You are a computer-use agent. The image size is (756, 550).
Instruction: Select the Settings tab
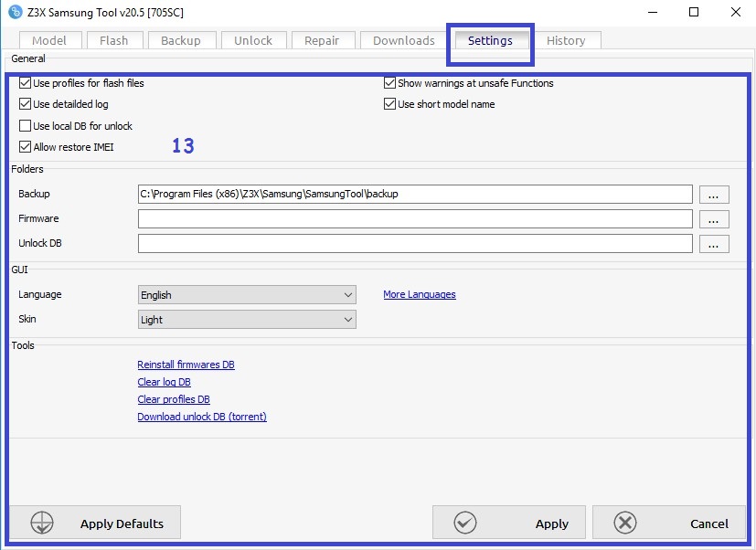[490, 40]
